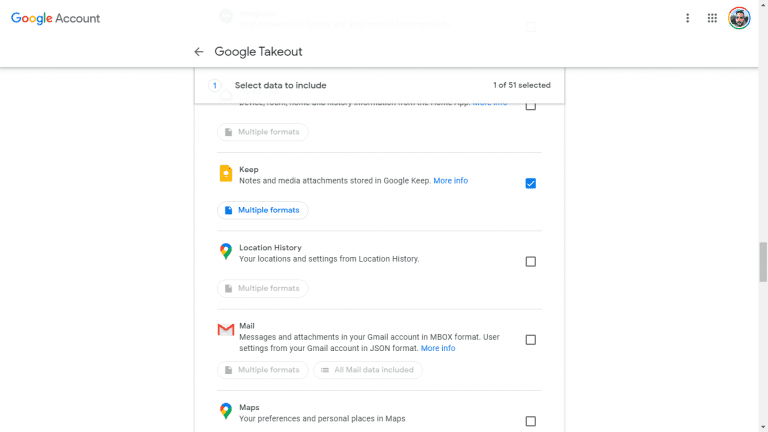The height and width of the screenshot is (432, 768).
Task: Click More info link for Keep
Action: pos(450,181)
